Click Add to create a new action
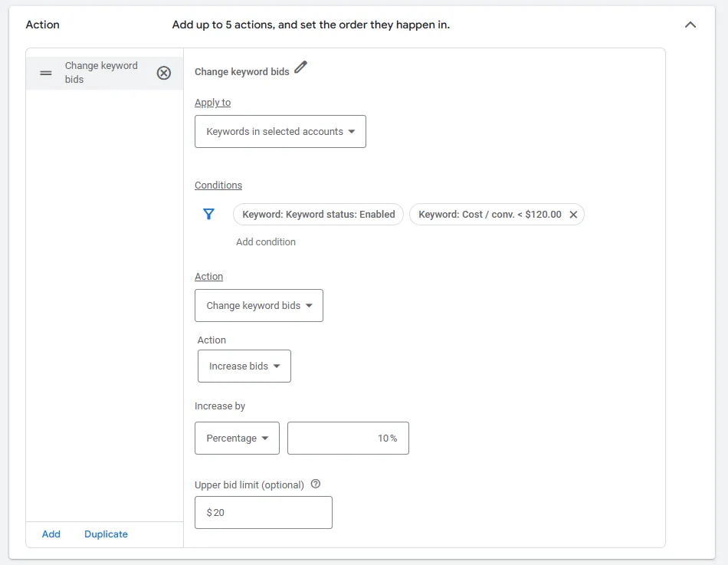The image size is (728, 565). click(51, 534)
